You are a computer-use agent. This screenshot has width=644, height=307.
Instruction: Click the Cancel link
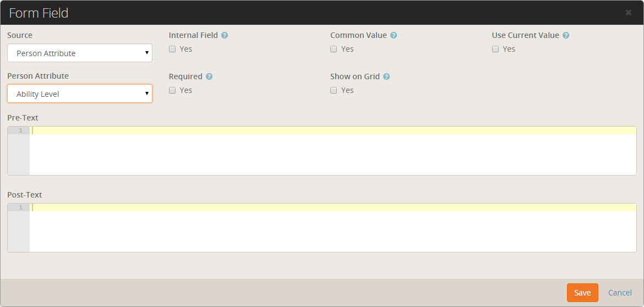click(620, 293)
